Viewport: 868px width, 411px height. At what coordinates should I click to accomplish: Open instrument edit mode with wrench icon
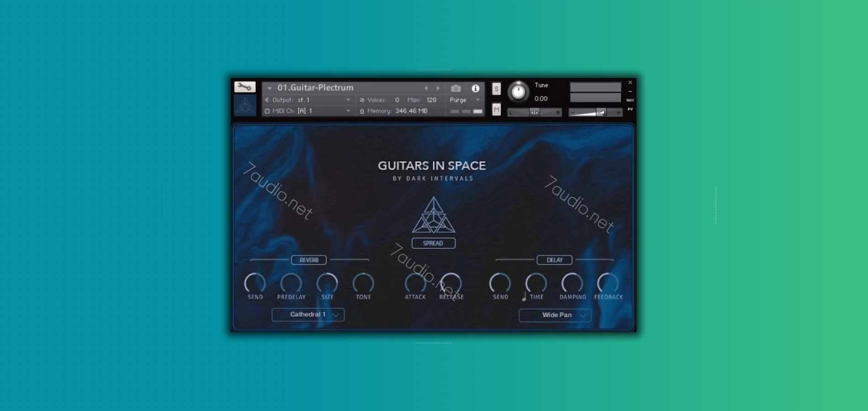pyautogui.click(x=245, y=87)
